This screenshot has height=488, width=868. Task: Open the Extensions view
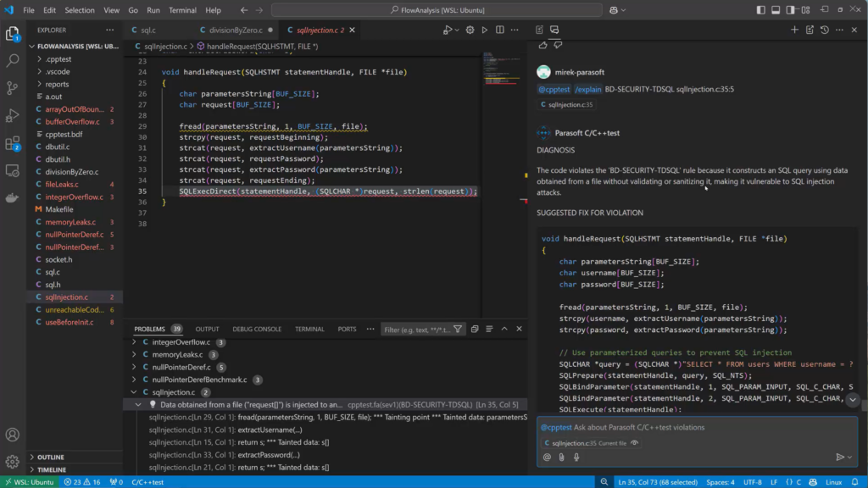[x=12, y=143]
